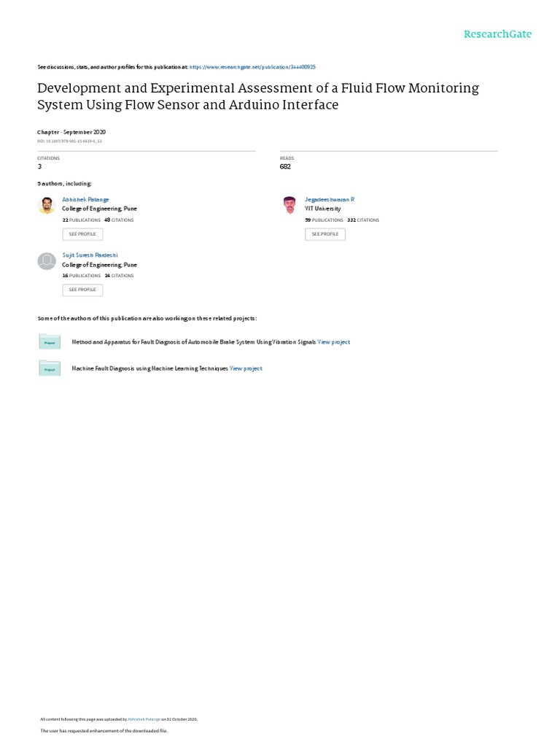Click the Machine Fault Diagnosis project icon

[50, 368]
